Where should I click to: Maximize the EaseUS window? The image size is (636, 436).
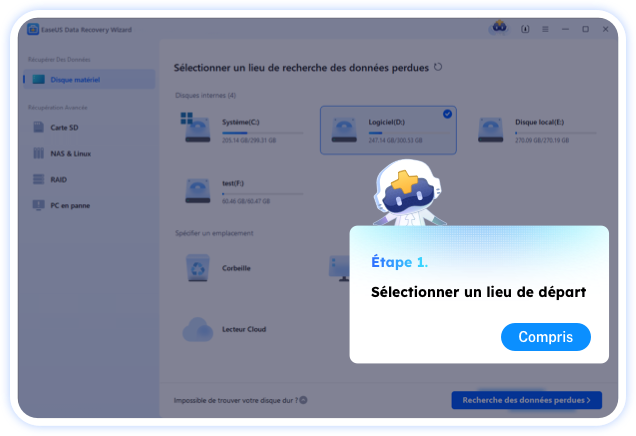(585, 29)
